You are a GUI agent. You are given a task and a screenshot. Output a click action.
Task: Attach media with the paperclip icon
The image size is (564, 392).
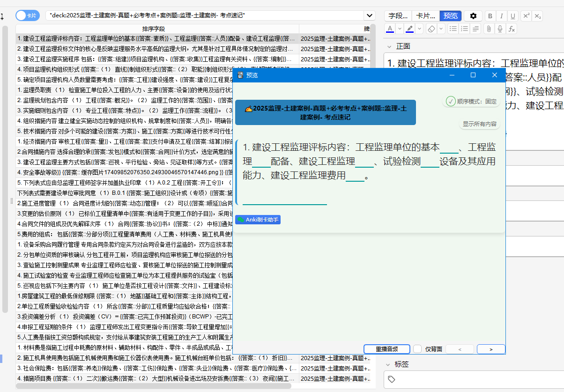(489, 29)
